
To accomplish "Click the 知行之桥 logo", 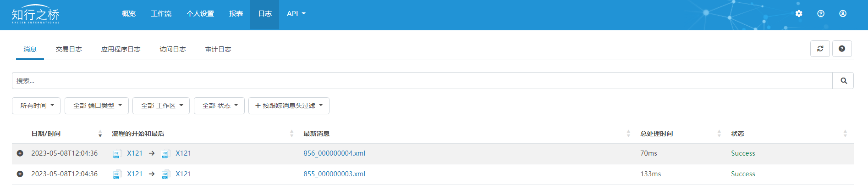I will [35, 15].
